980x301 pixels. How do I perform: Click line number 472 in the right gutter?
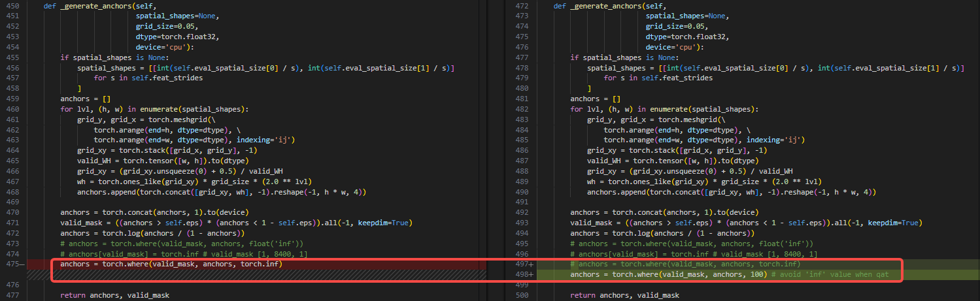click(x=521, y=6)
